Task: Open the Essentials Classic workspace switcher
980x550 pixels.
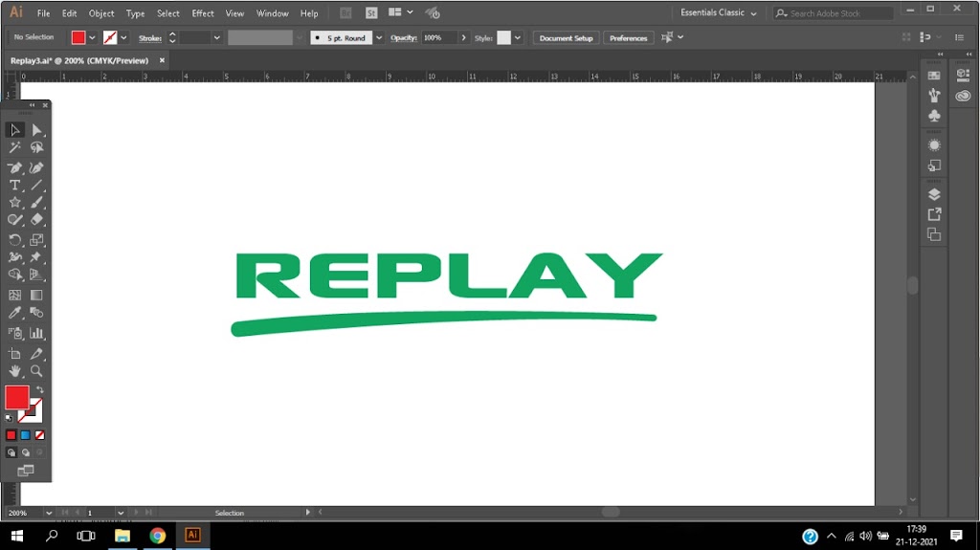Action: [718, 13]
